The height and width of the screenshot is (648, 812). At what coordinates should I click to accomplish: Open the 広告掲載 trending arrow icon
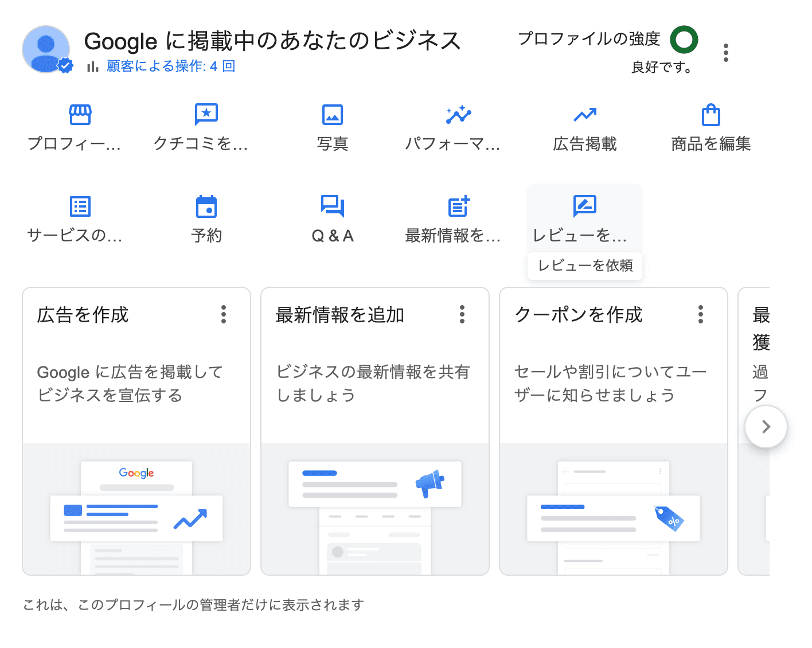click(585, 115)
